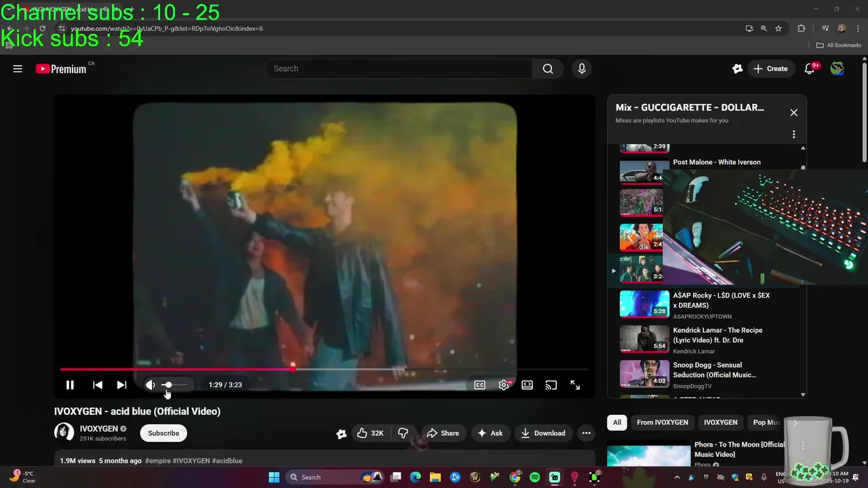This screenshot has width=868, height=488.
Task: Open Chrome profile avatar
Action: pos(842,28)
